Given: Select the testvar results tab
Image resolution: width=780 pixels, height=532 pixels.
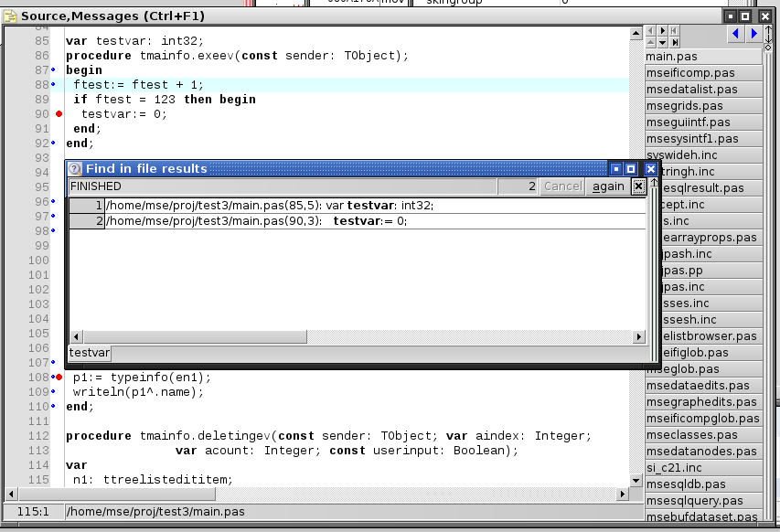Looking at the screenshot, I should pos(90,353).
